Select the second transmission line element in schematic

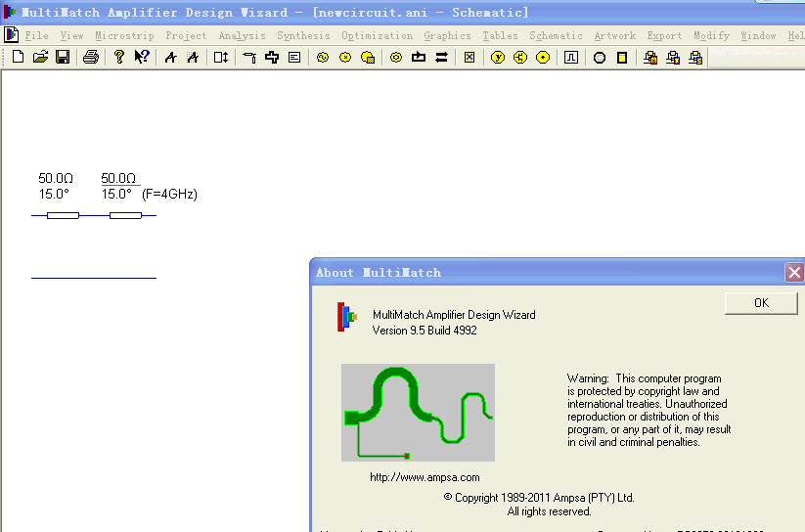coord(125,216)
